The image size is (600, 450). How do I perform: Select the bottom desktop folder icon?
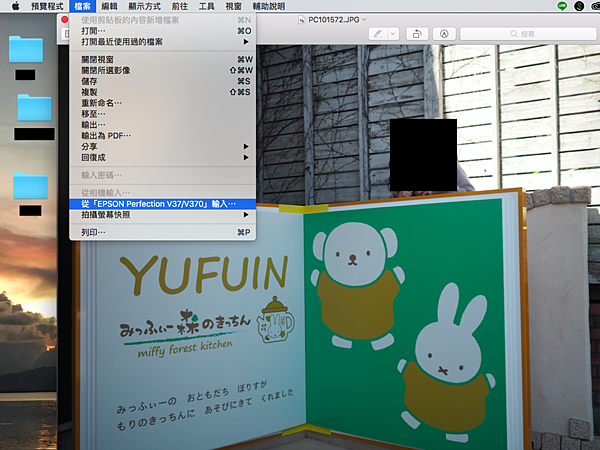click(31, 186)
